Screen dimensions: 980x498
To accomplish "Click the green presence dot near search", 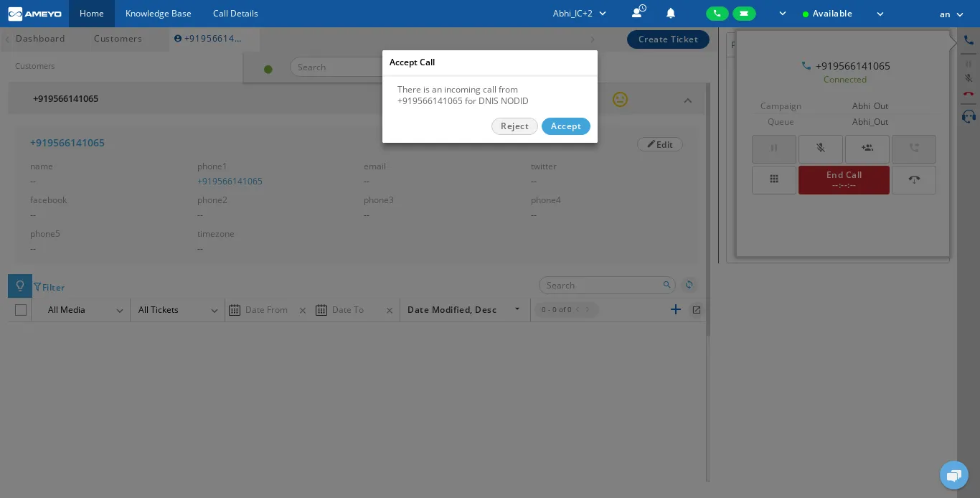I will [268, 70].
